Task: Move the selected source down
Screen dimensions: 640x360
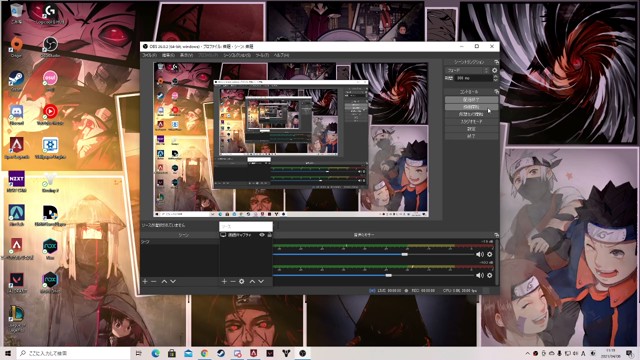Action: pyautogui.click(x=261, y=281)
